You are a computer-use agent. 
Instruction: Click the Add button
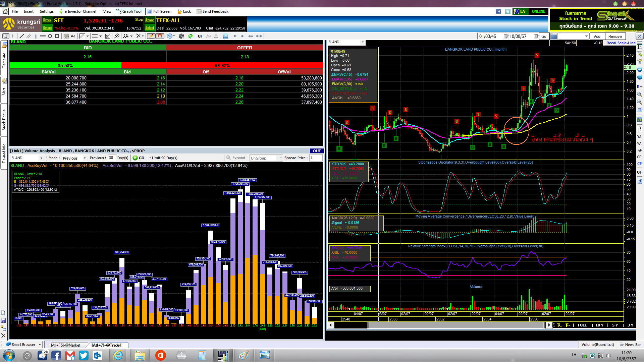tap(597, 36)
